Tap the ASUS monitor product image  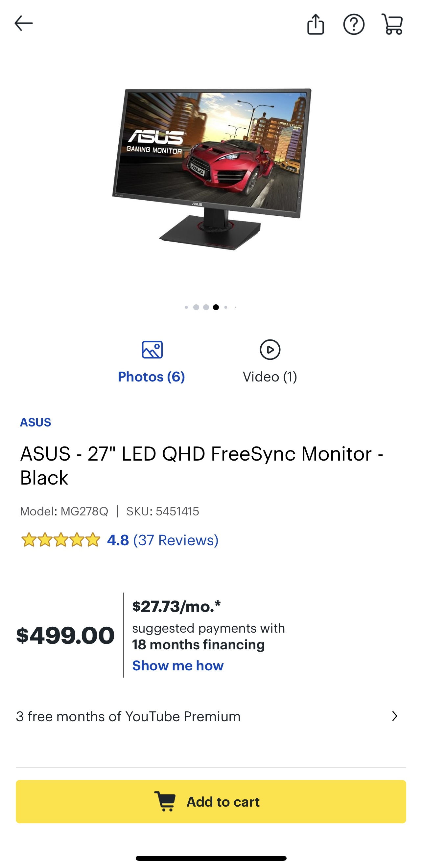pos(211,168)
